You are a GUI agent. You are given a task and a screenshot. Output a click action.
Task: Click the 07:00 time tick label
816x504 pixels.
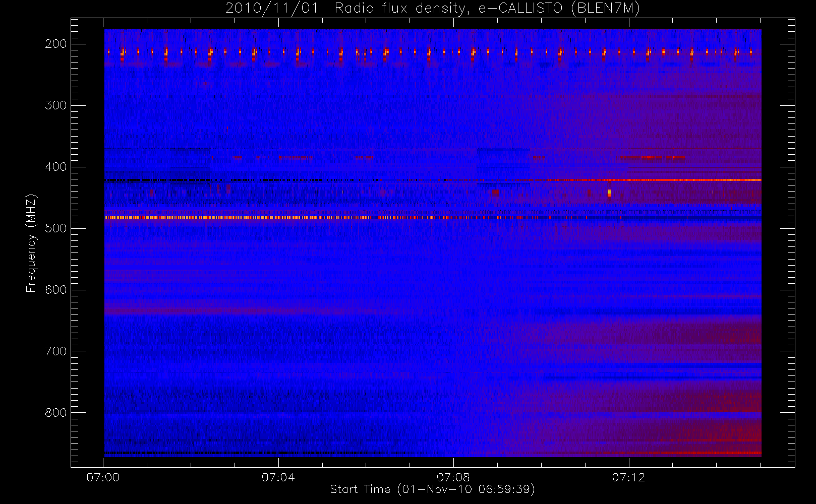tap(103, 477)
